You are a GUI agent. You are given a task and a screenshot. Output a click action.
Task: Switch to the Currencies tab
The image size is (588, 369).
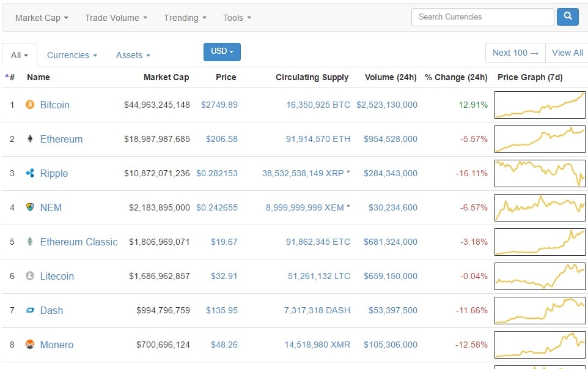pos(72,55)
